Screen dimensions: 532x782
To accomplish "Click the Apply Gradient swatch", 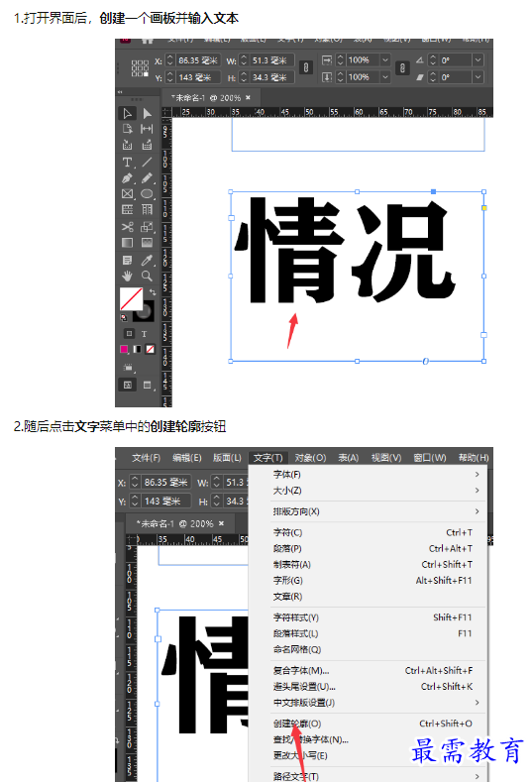I will coord(137,349).
